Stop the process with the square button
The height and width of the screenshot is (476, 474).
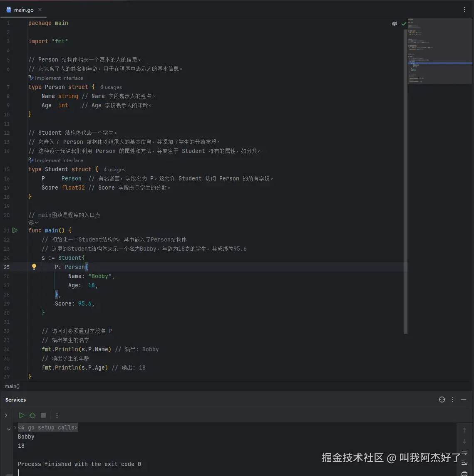tap(43, 415)
